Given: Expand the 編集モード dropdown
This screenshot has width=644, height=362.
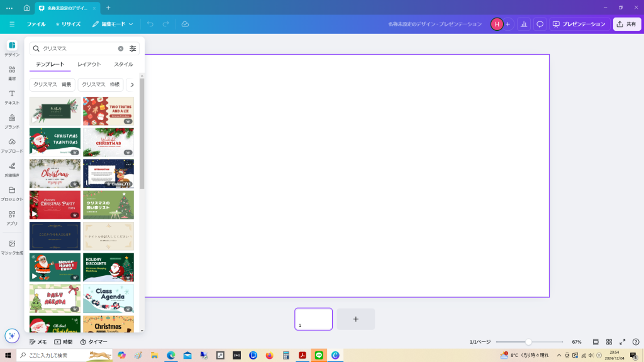Looking at the screenshot, I should click(x=113, y=24).
